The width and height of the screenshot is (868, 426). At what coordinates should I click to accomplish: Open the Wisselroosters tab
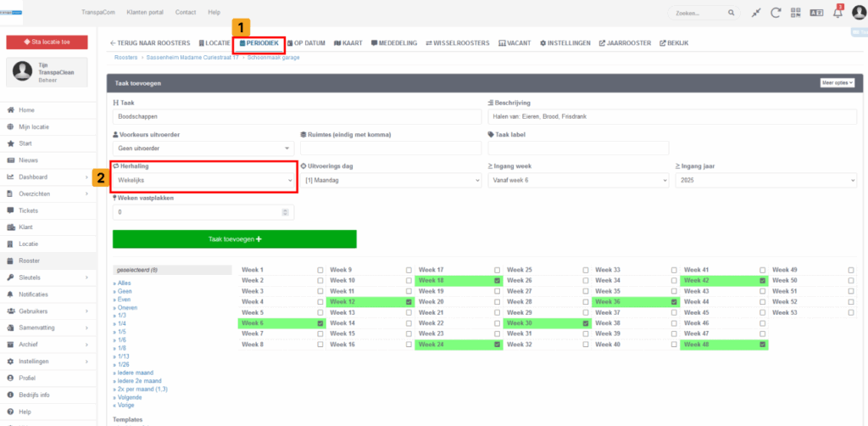pyautogui.click(x=457, y=43)
